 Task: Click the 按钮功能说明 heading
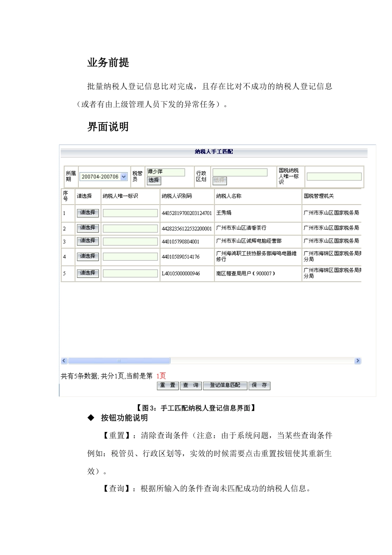click(124, 418)
